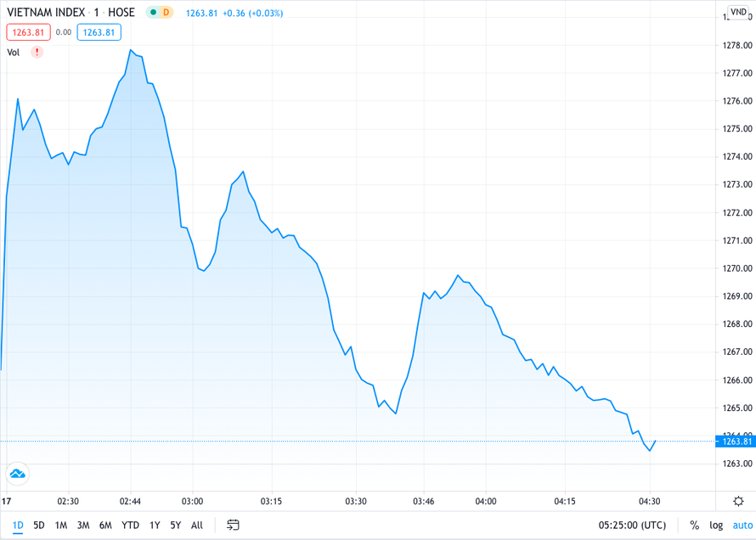The height and width of the screenshot is (540, 756).
Task: Click the 1263.81 current price axis label
Action: pyautogui.click(x=736, y=441)
